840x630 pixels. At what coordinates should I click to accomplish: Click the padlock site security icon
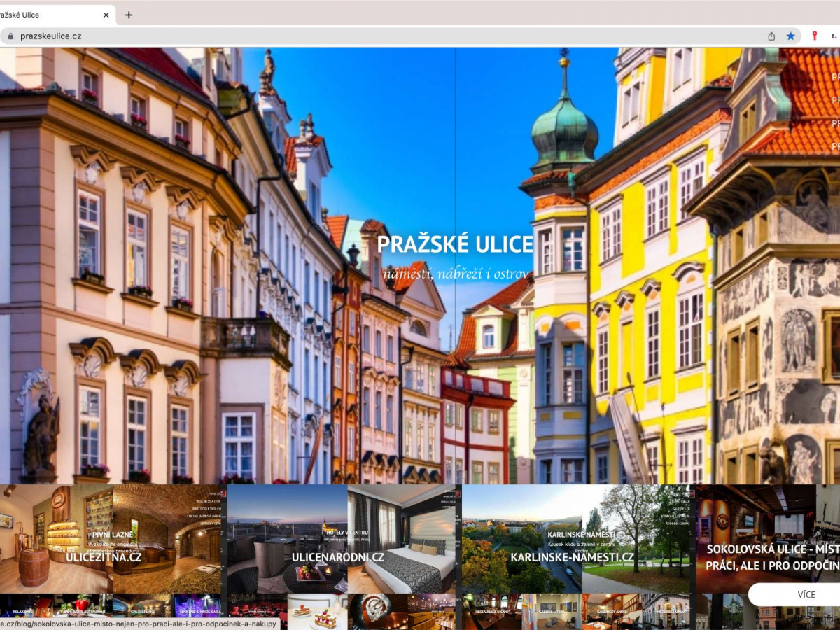10,36
